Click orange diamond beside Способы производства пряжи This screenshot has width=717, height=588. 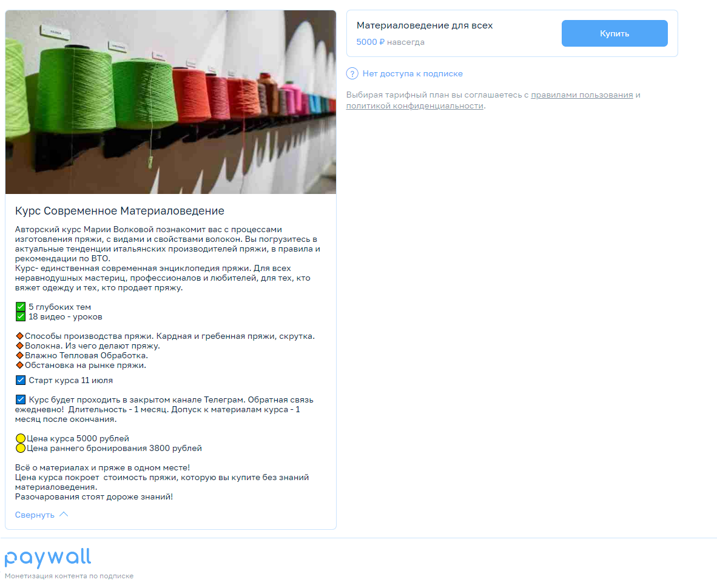pyautogui.click(x=19, y=336)
